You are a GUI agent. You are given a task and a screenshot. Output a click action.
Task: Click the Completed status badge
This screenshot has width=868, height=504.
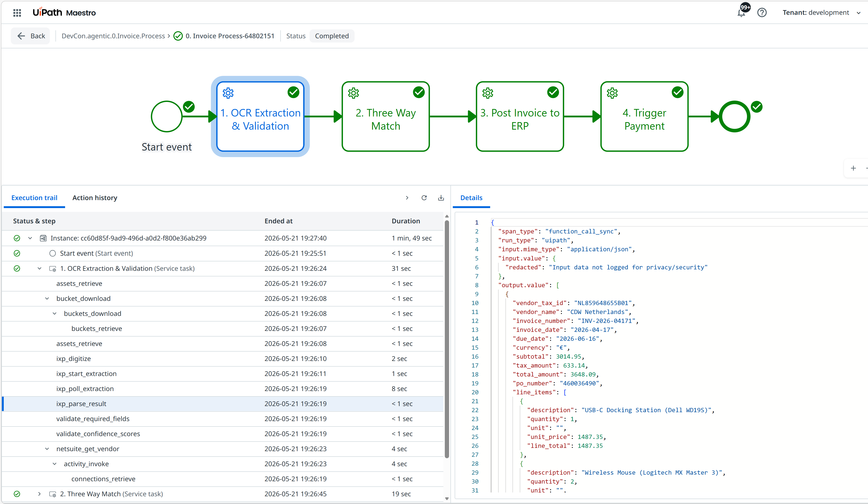332,36
